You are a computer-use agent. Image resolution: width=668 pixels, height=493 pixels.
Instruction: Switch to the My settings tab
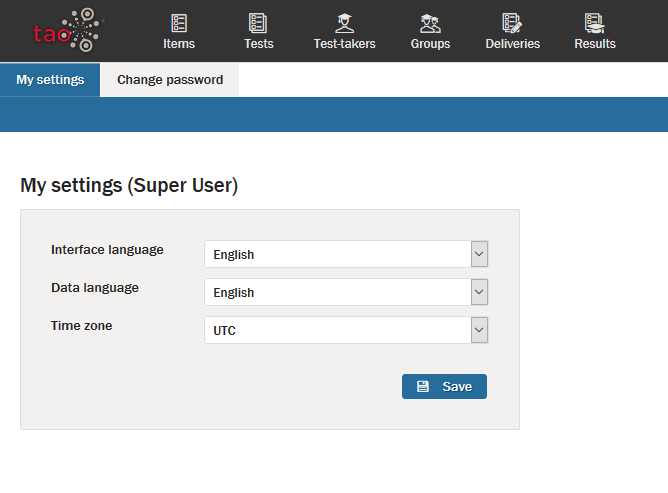point(50,80)
